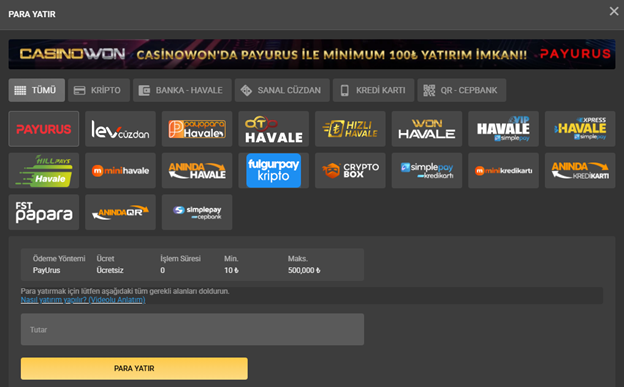Switch to the Sanal Cüzdan tab
The height and width of the screenshot is (387, 624).
pyautogui.click(x=282, y=90)
